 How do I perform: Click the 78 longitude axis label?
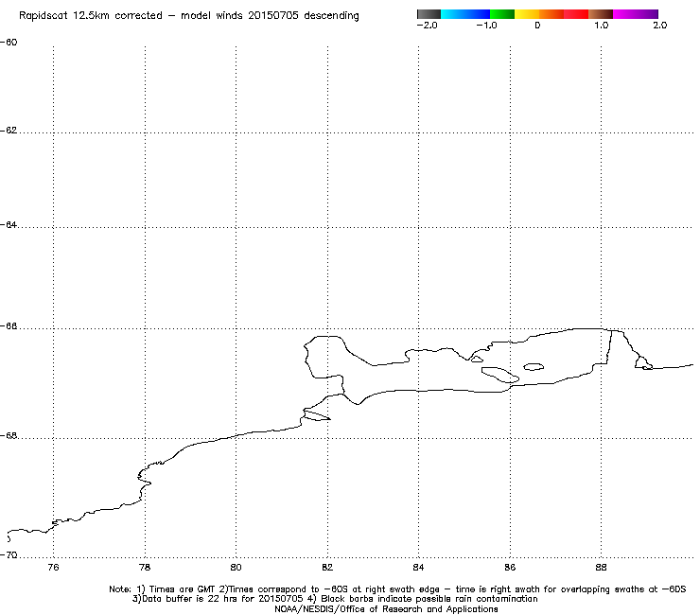coord(145,567)
